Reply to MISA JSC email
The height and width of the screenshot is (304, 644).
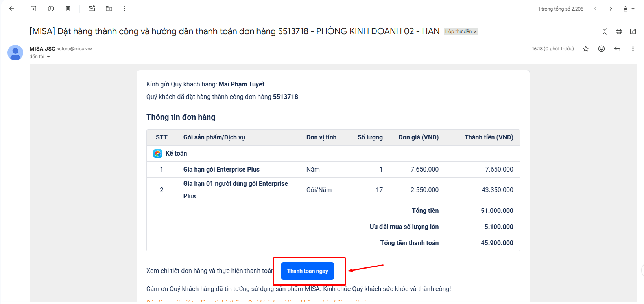(617, 49)
